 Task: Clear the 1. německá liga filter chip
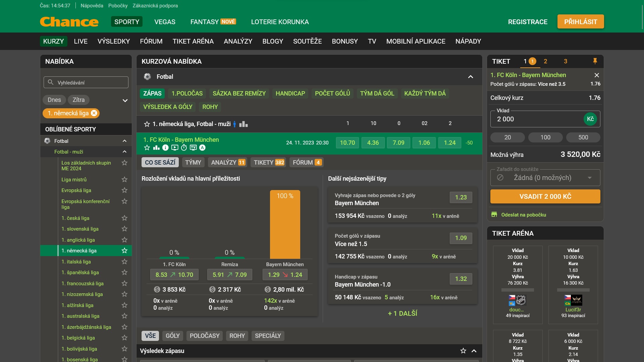[94, 113]
